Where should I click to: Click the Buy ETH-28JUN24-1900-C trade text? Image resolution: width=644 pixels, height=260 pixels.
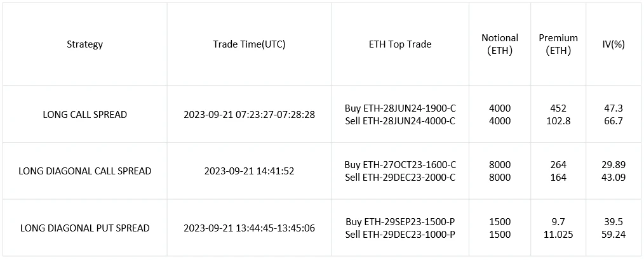coord(400,108)
